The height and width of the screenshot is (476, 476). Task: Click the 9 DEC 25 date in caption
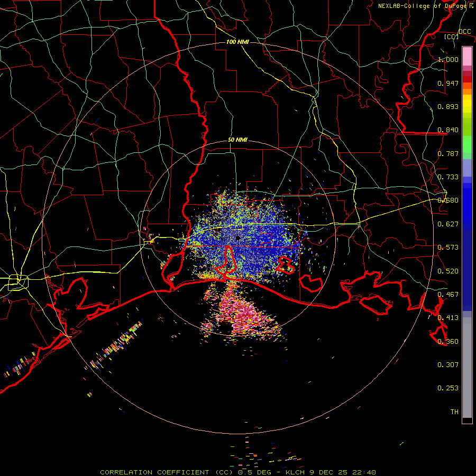(328, 472)
